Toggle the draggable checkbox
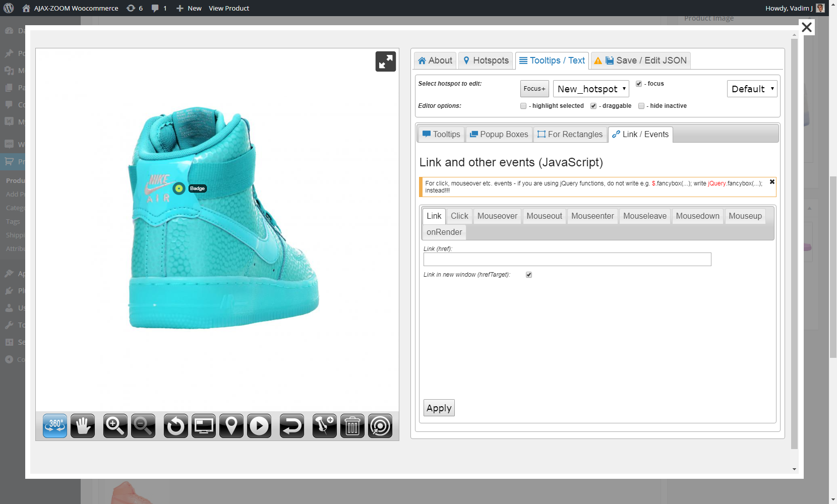 point(593,106)
